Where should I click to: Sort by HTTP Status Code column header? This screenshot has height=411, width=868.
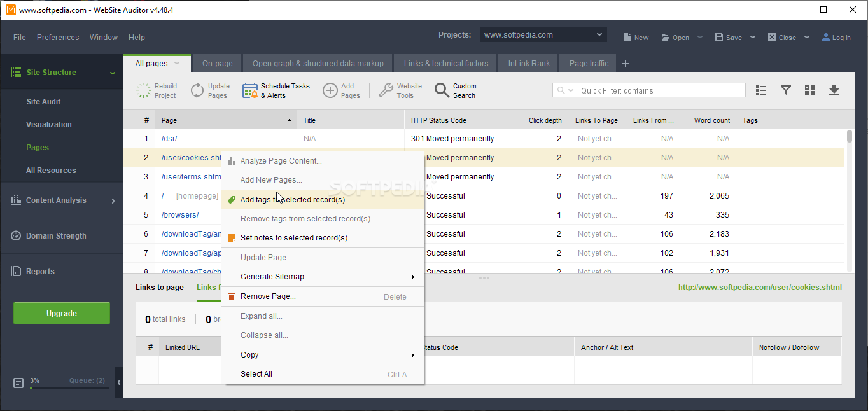(x=458, y=120)
